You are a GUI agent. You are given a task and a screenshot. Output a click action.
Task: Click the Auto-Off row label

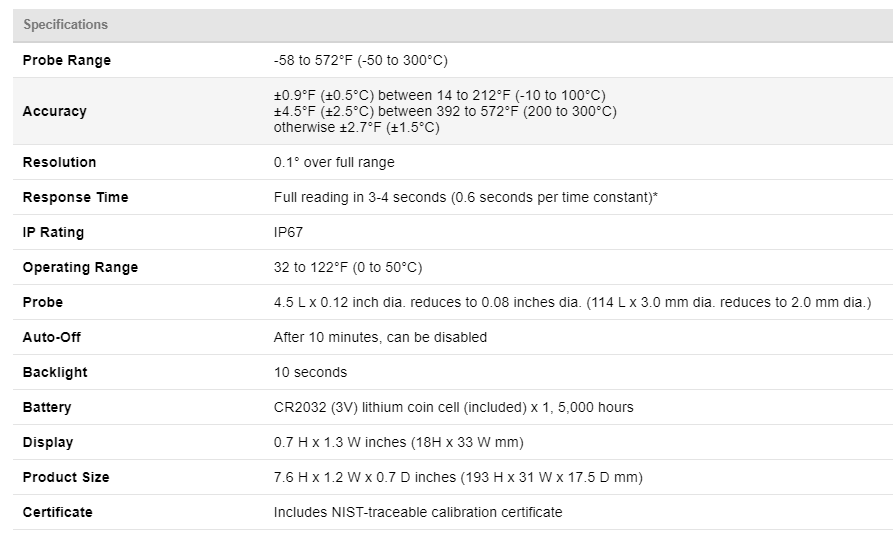52,337
